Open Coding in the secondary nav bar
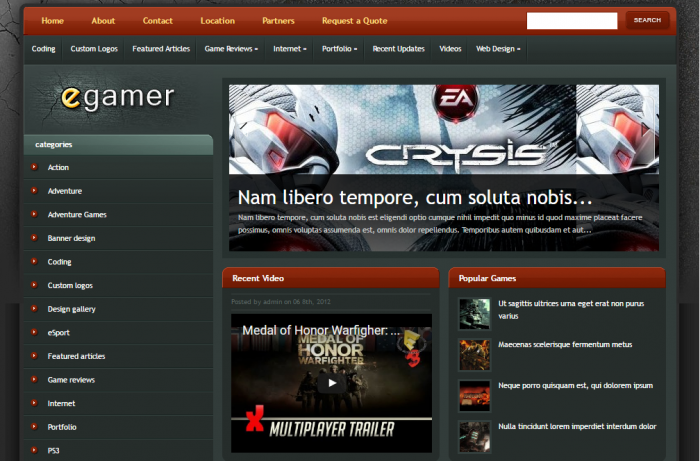This screenshot has width=700, height=461. click(x=43, y=49)
